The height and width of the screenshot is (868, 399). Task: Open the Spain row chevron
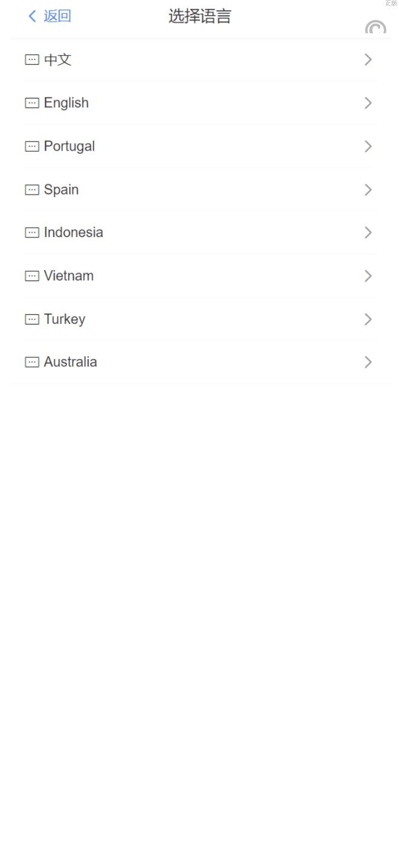pyautogui.click(x=368, y=190)
